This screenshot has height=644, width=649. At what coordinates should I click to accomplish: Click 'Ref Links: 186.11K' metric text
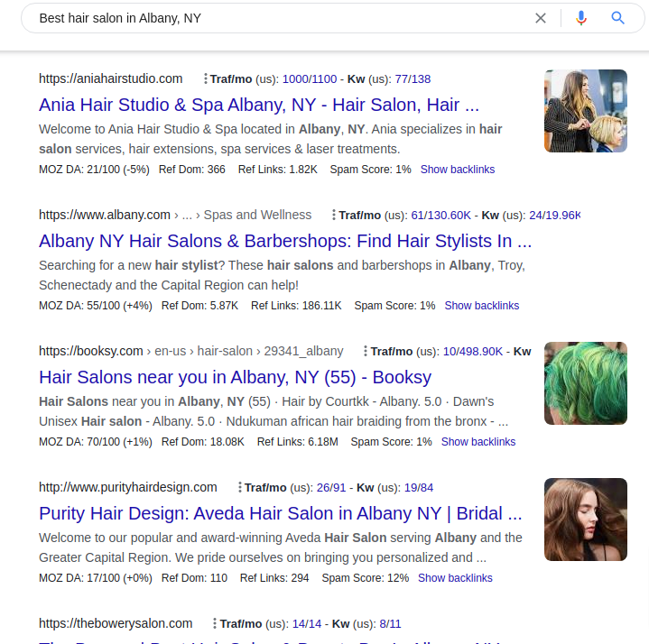click(x=296, y=305)
